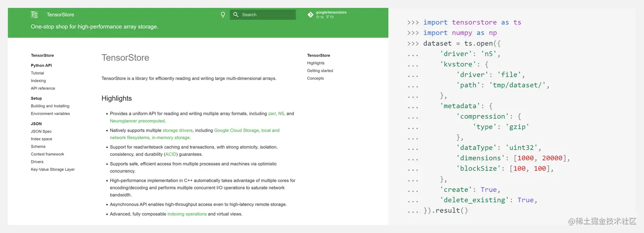Viewport: 644px width, 233px height.
Task: Jump to Getting started in contents
Action: tap(320, 71)
